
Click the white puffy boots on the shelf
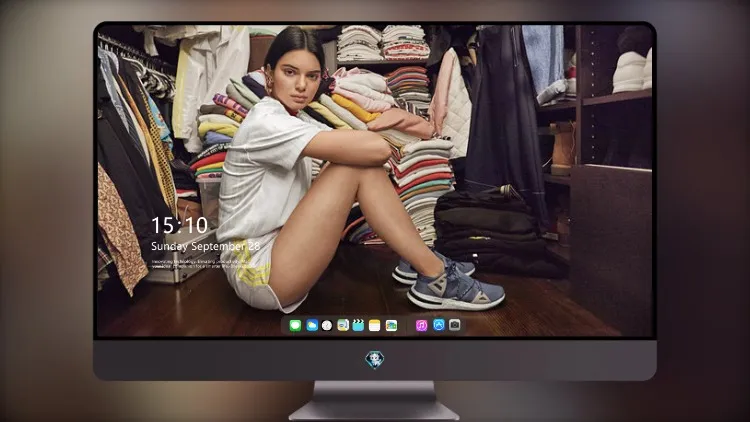click(x=632, y=71)
